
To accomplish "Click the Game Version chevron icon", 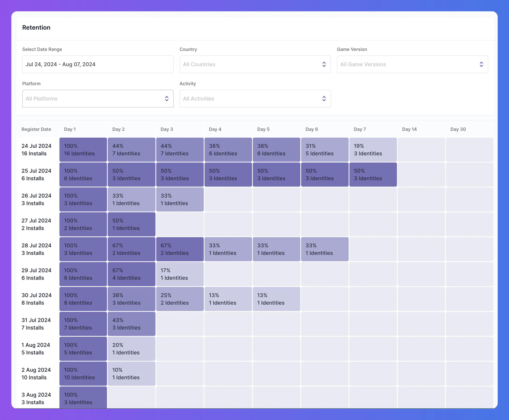I will click(481, 64).
